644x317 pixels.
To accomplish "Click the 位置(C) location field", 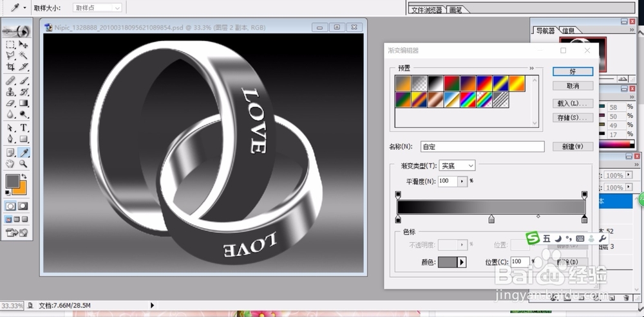I will pyautogui.click(x=520, y=261).
